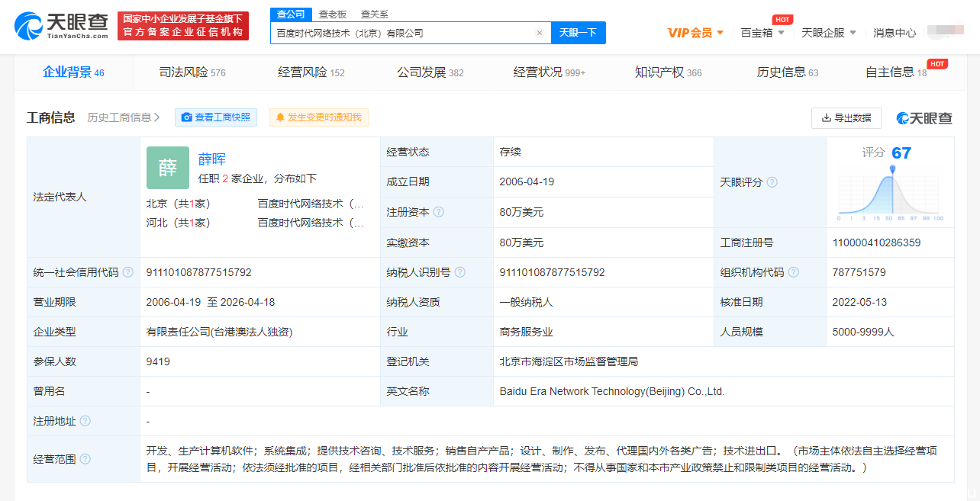Image resolution: width=980 pixels, height=501 pixels.
Task: Open the 经营状况 tab
Action: coord(550,72)
